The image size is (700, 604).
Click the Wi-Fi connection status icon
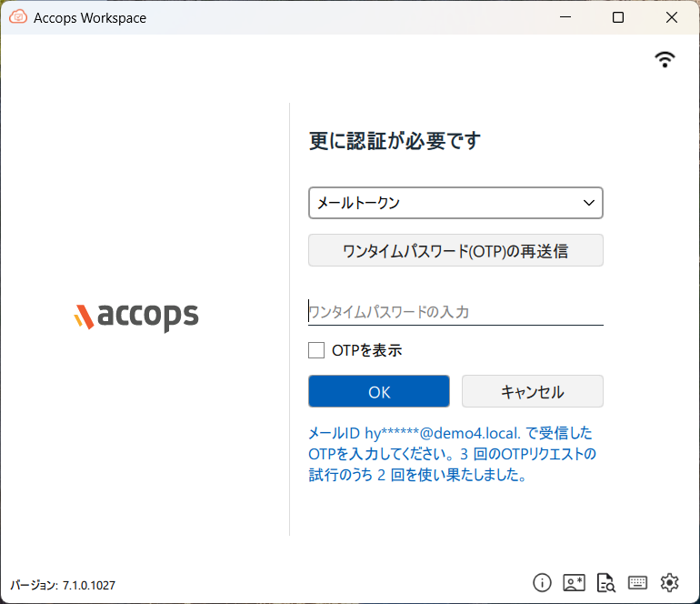pyautogui.click(x=665, y=60)
